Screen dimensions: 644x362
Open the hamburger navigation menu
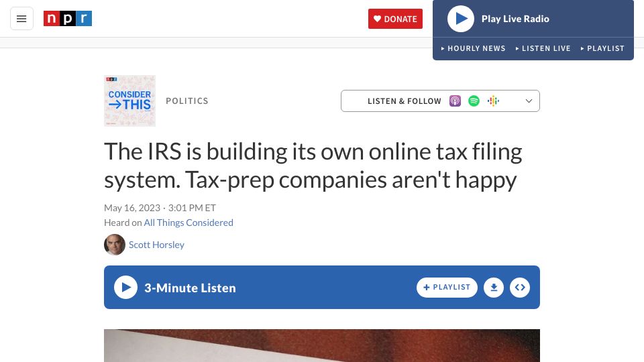pyautogui.click(x=21, y=19)
